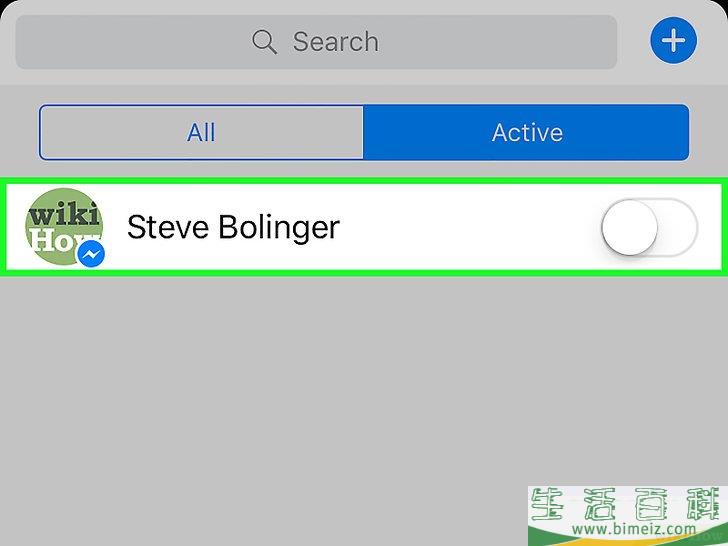Tap the blue plus icon
This screenshot has width=728, height=546.
(x=673, y=40)
